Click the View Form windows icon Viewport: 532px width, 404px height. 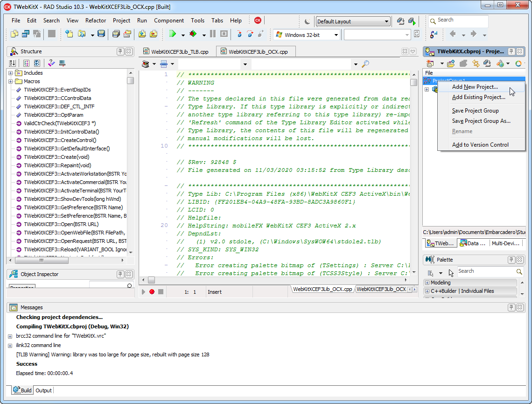click(26, 34)
